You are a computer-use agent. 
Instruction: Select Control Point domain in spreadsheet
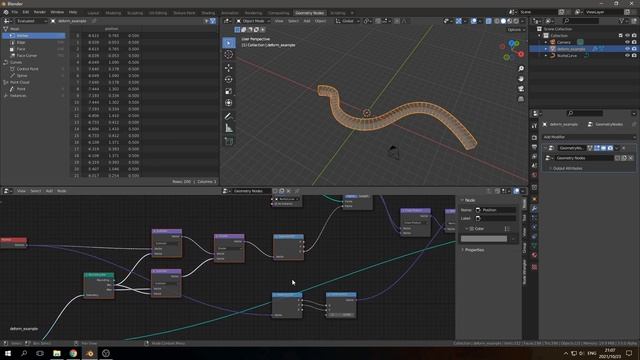click(x=28, y=69)
